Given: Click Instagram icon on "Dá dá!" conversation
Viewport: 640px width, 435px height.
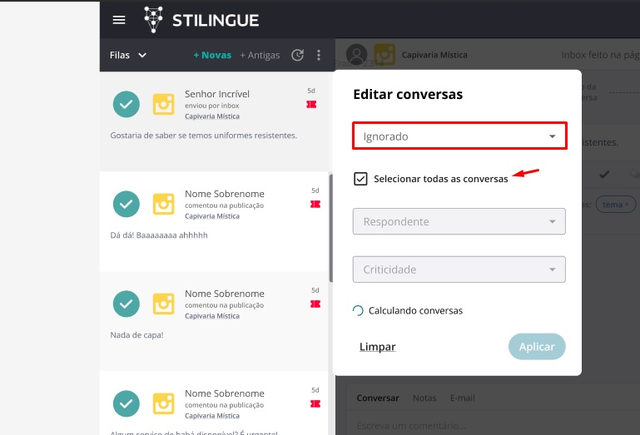Looking at the screenshot, I should point(164,204).
